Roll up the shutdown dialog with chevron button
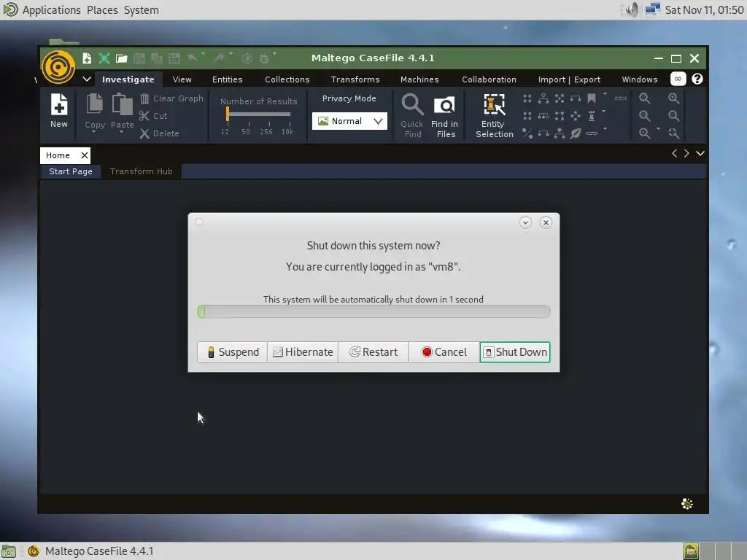The width and height of the screenshot is (747, 560). pyautogui.click(x=525, y=222)
